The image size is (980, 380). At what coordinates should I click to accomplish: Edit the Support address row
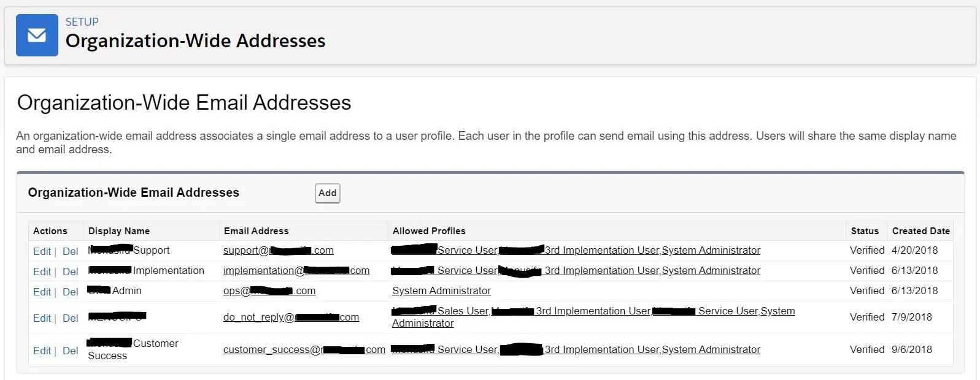(42, 251)
